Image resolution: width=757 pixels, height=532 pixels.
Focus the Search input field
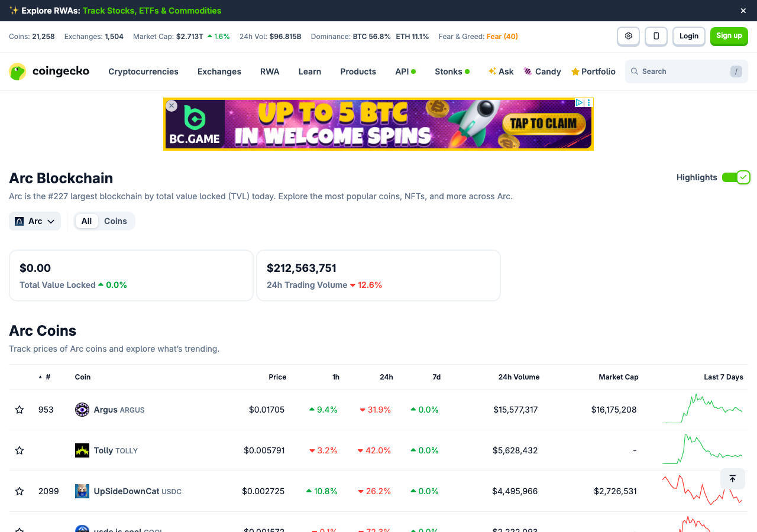(687, 72)
